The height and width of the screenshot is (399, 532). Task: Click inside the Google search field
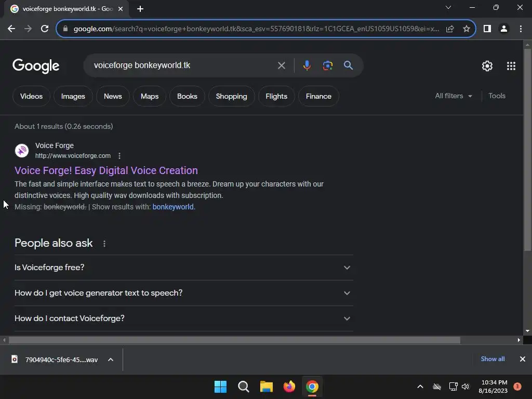183,65
